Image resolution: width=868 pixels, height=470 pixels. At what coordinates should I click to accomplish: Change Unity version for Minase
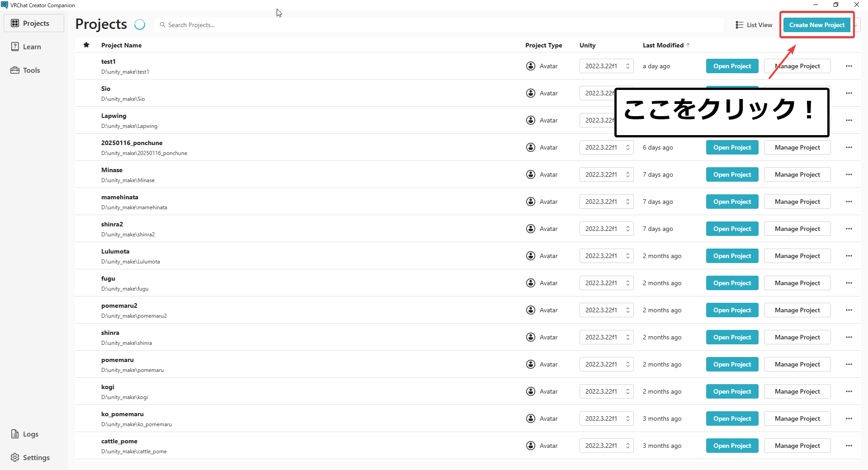[606, 174]
